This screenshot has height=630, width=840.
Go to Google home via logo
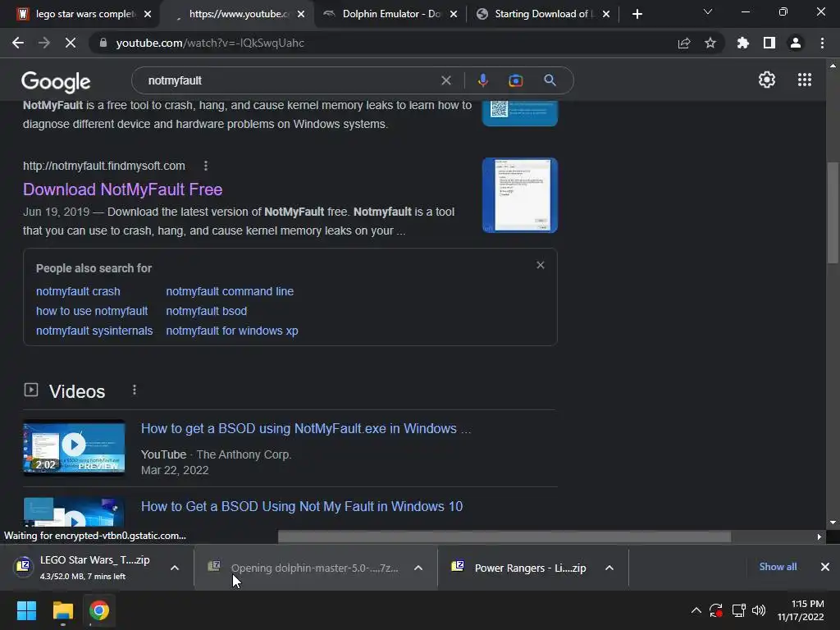click(x=56, y=82)
